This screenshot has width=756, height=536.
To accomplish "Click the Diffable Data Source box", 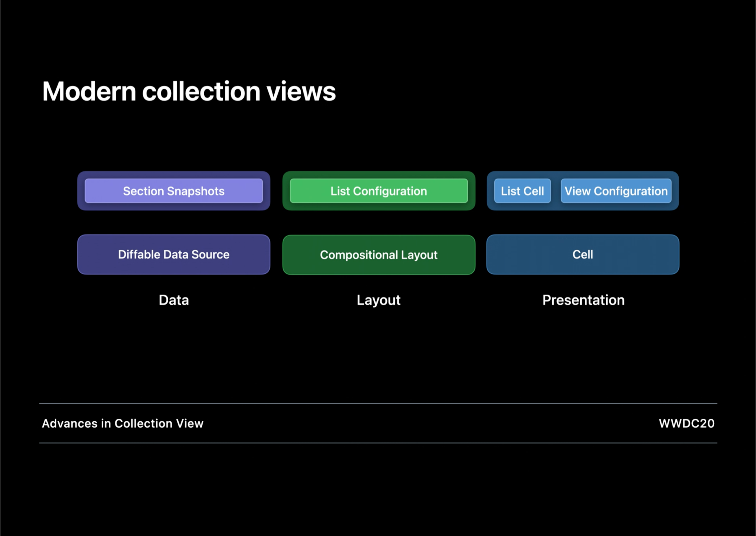I will pyautogui.click(x=174, y=254).
